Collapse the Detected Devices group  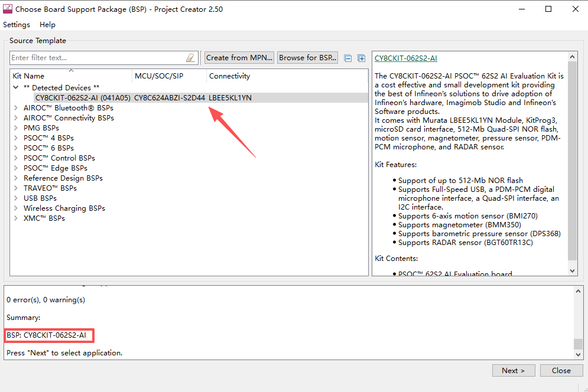coord(16,87)
